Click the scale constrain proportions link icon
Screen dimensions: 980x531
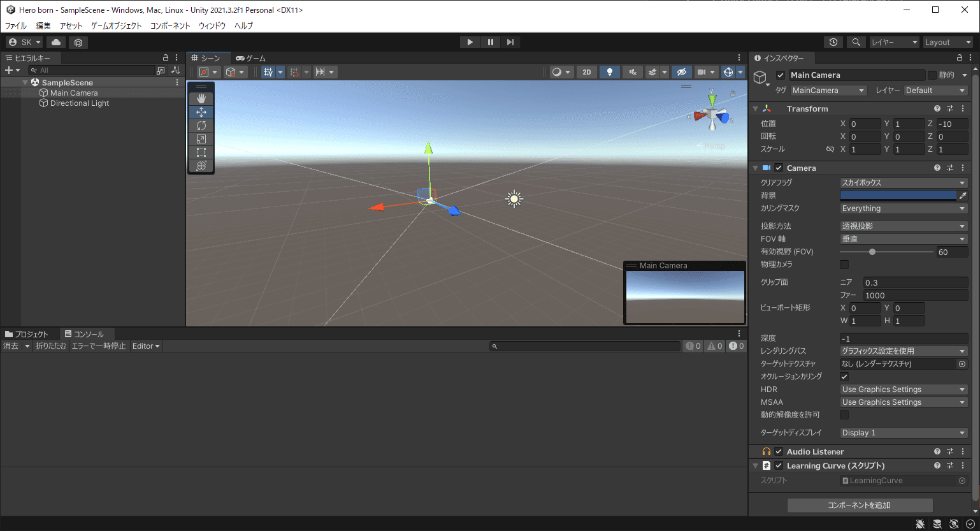pyautogui.click(x=830, y=149)
